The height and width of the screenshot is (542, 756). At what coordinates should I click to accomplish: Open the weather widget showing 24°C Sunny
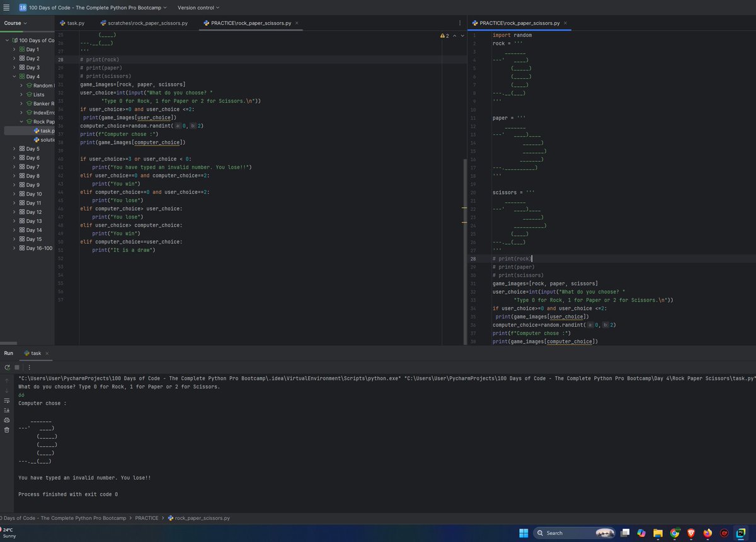(8, 533)
